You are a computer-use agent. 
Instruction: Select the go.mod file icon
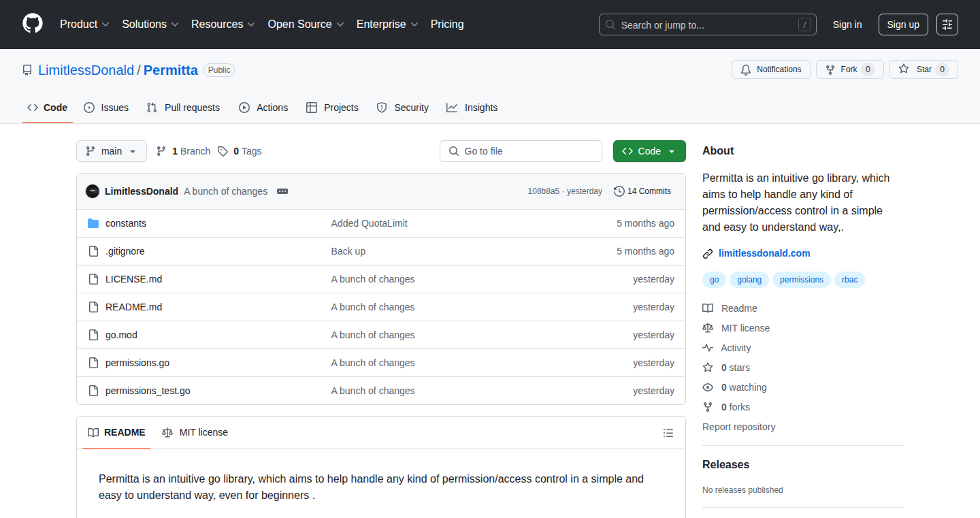tap(93, 335)
